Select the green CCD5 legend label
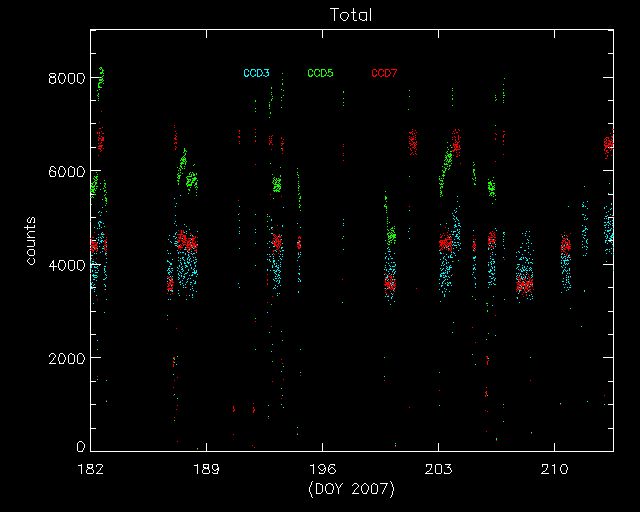The height and width of the screenshot is (512, 640). click(320, 73)
